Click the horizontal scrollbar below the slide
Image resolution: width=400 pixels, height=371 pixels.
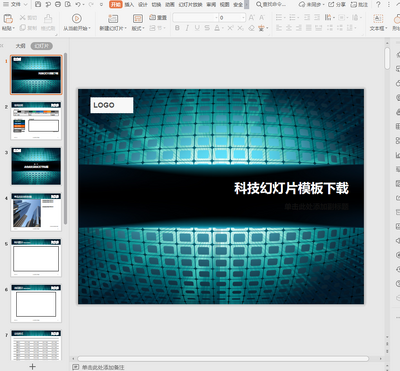coord(223,359)
